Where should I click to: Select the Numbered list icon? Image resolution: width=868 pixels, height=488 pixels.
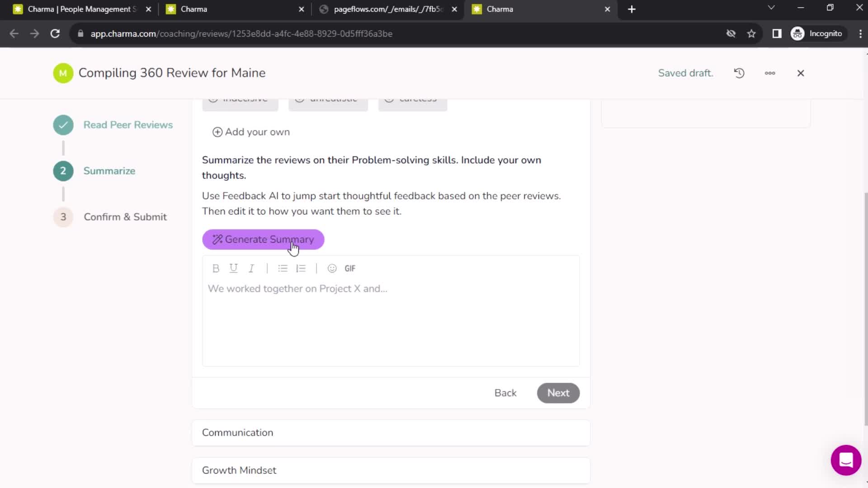coord(301,268)
